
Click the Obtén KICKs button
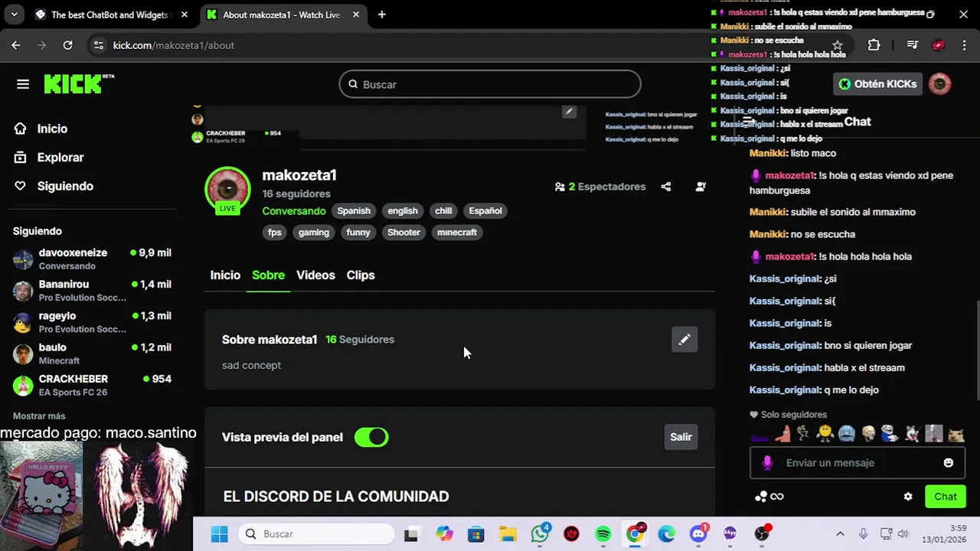877,84
